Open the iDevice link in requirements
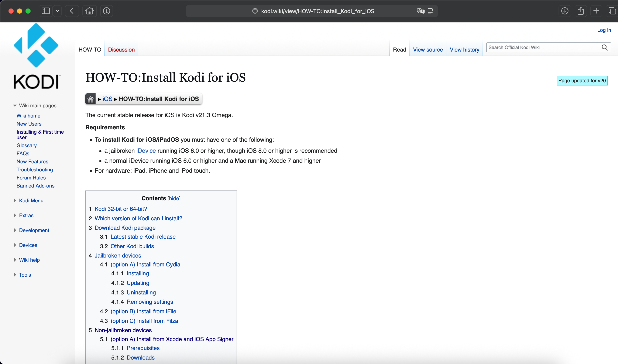The image size is (618, 364). (x=146, y=151)
